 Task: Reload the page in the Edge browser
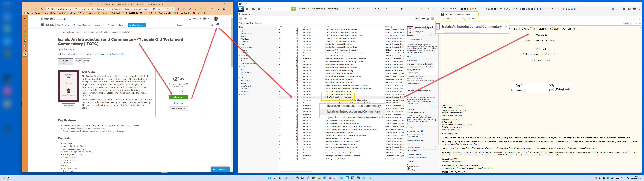pos(36,9)
